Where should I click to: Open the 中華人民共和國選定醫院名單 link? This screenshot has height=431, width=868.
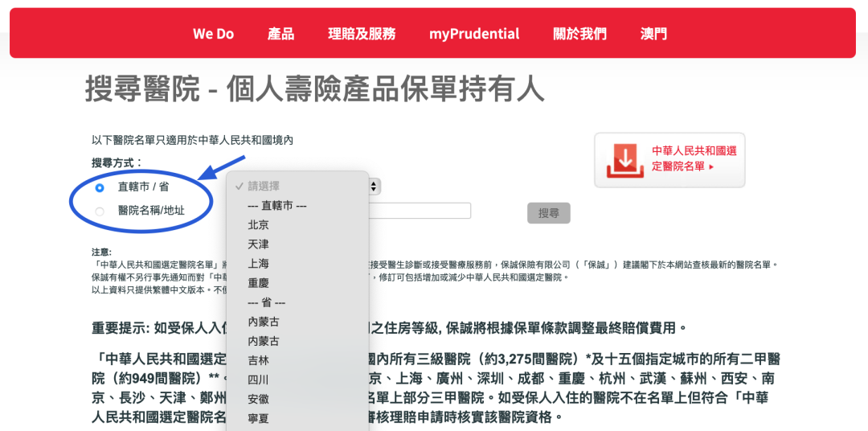point(694,158)
